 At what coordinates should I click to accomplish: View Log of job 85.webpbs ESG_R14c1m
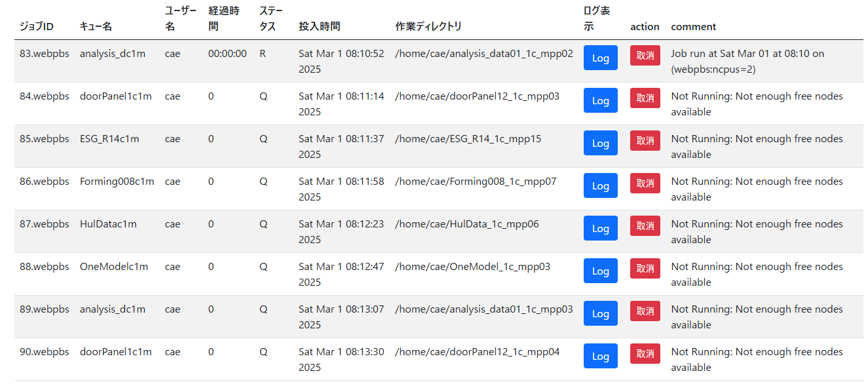pyautogui.click(x=600, y=143)
